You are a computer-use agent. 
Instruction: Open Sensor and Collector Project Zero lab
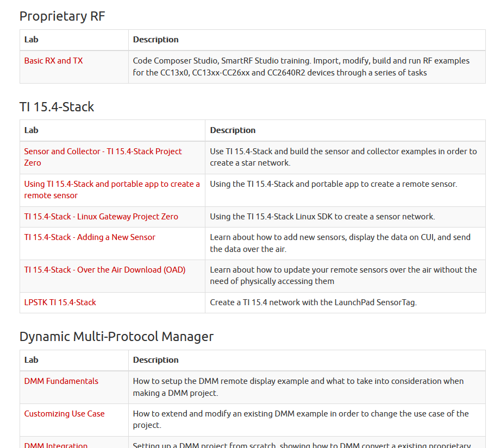point(103,152)
